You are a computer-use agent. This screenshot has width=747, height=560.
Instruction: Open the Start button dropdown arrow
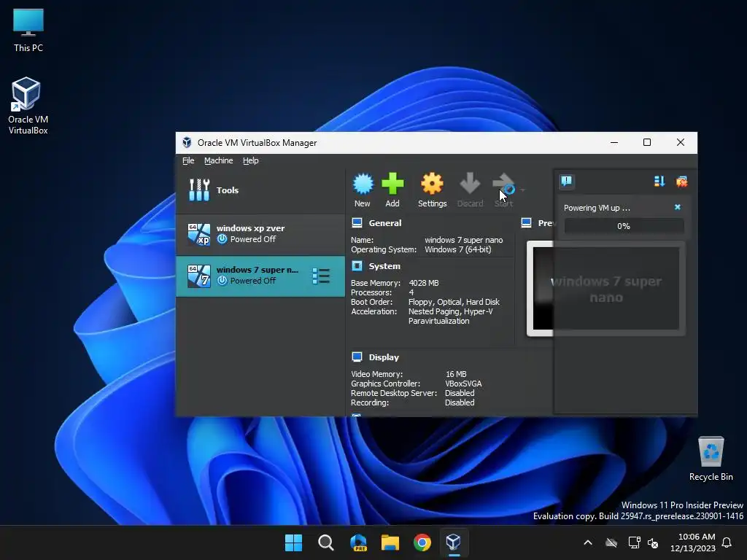(x=522, y=190)
